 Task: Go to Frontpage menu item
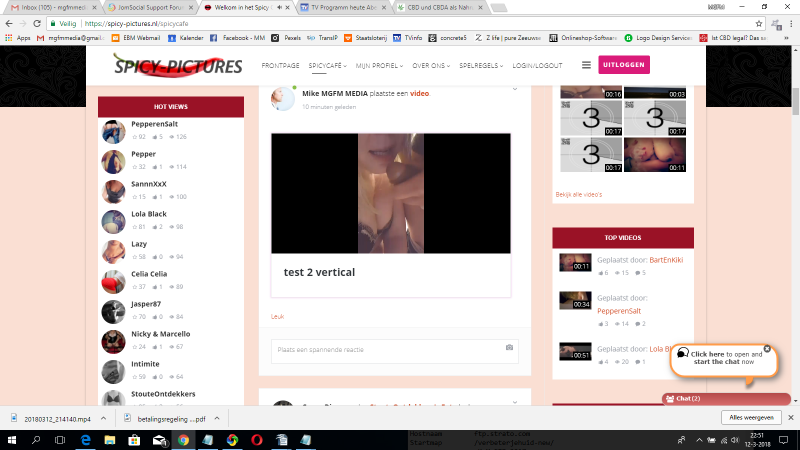click(x=280, y=65)
